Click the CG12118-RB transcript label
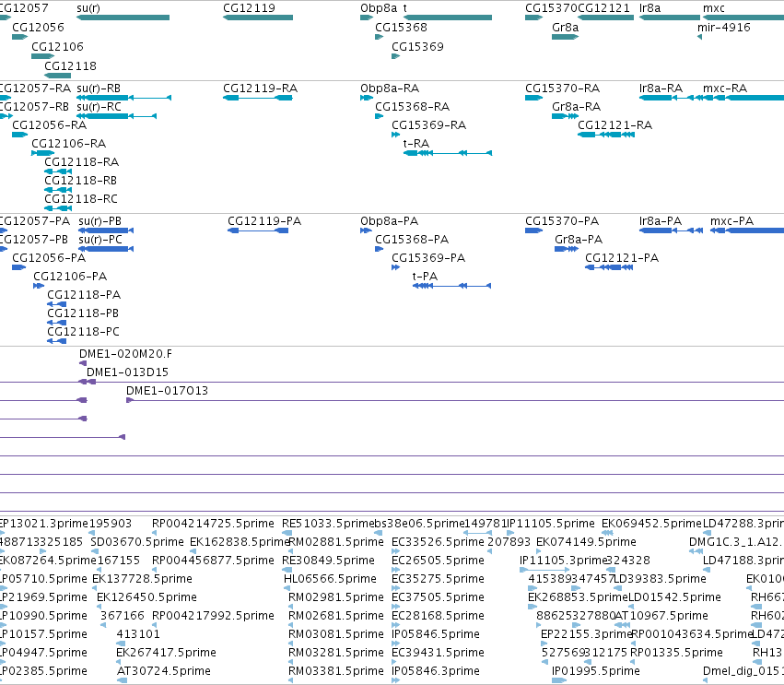Image resolution: width=784 pixels, height=685 pixels. (x=80, y=181)
